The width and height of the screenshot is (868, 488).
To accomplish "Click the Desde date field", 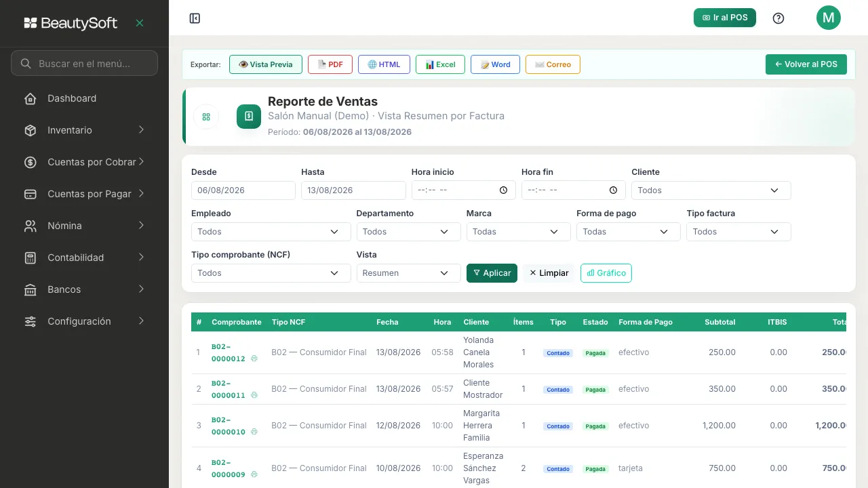I will (x=243, y=190).
